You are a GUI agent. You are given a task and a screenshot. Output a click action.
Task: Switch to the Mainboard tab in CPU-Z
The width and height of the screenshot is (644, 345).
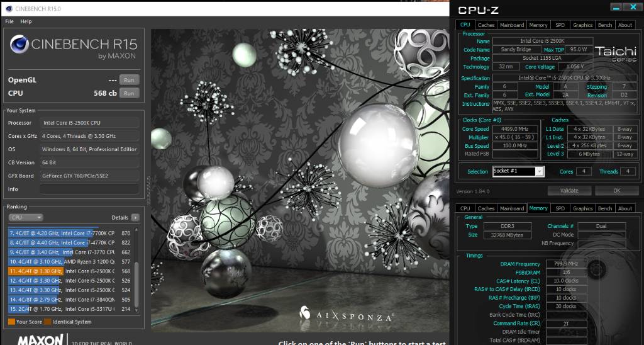point(512,25)
